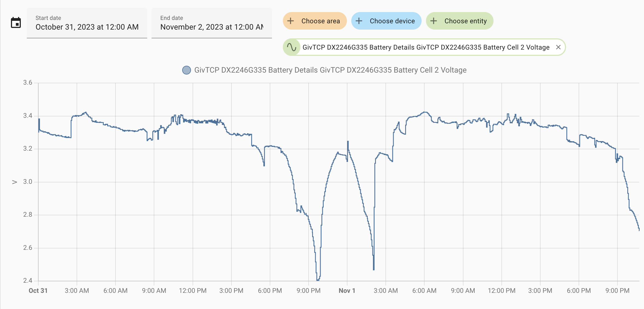Image resolution: width=644 pixels, height=309 pixels.
Task: Click the '3.2' y-axis value
Action: [28, 148]
